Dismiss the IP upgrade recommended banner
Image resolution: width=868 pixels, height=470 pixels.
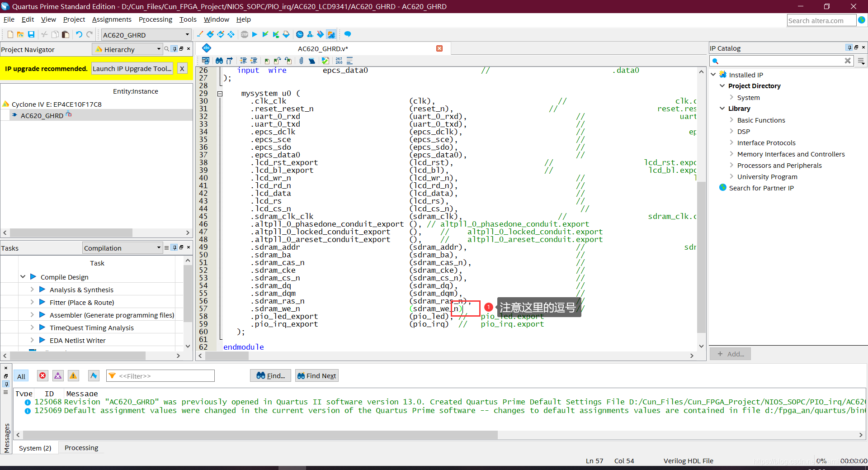(x=182, y=68)
